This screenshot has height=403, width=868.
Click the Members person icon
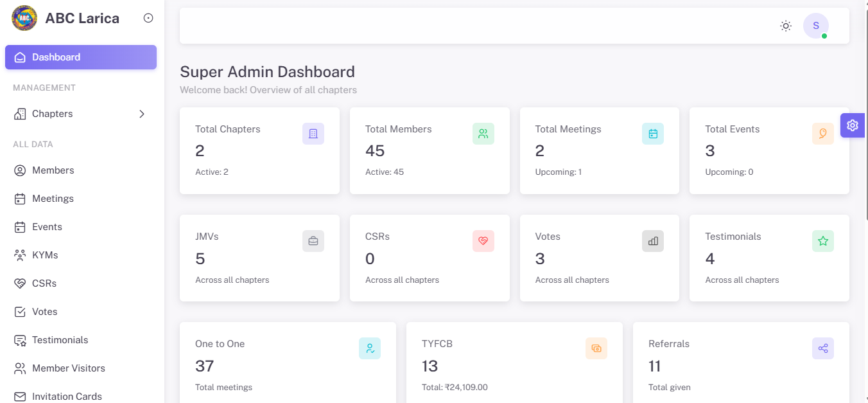click(20, 170)
